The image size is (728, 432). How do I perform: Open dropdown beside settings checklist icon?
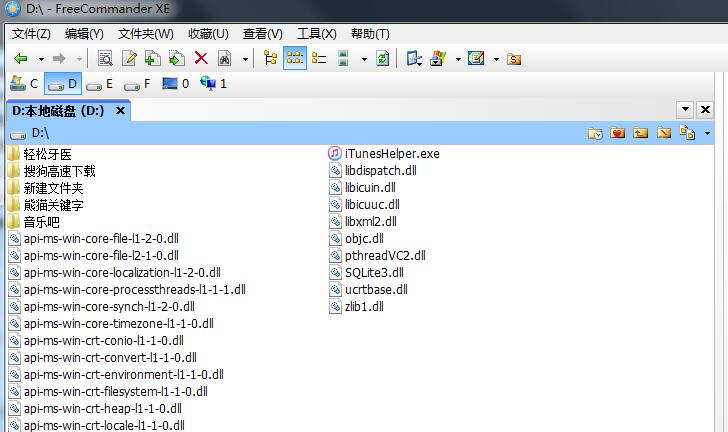[x=496, y=59]
